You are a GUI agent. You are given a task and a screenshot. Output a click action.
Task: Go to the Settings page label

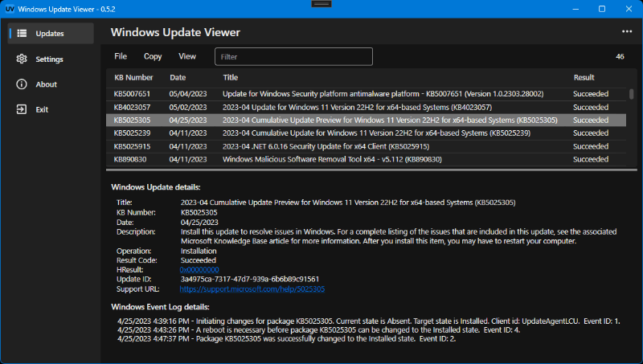[x=49, y=59]
